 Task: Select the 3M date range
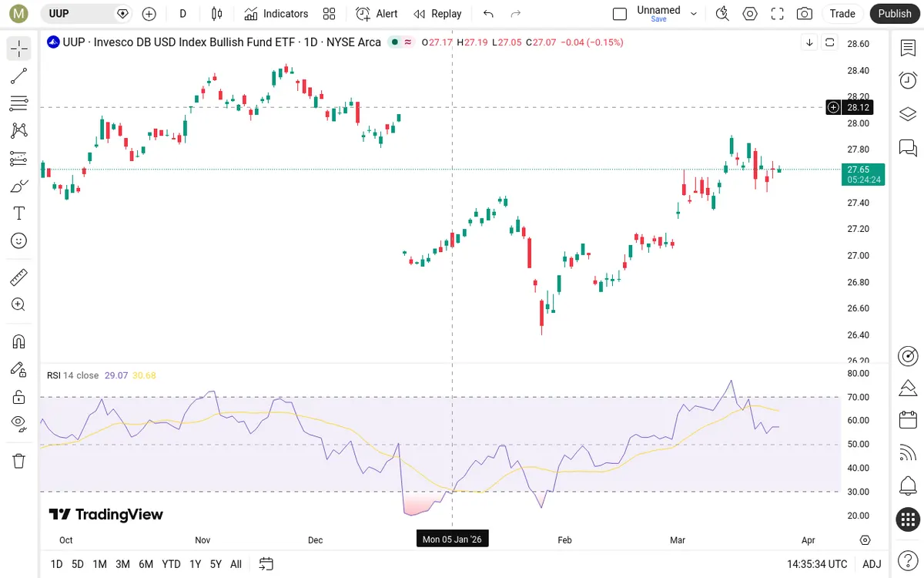pyautogui.click(x=122, y=564)
